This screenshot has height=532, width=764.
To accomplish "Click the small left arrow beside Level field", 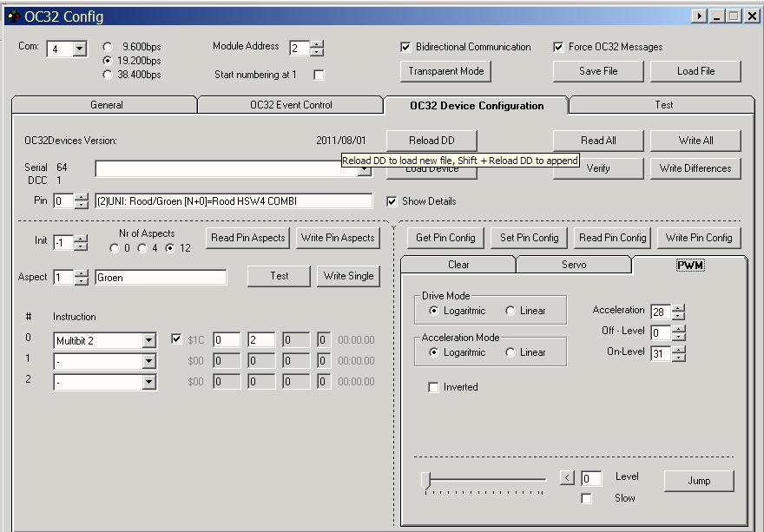I will coord(567,478).
